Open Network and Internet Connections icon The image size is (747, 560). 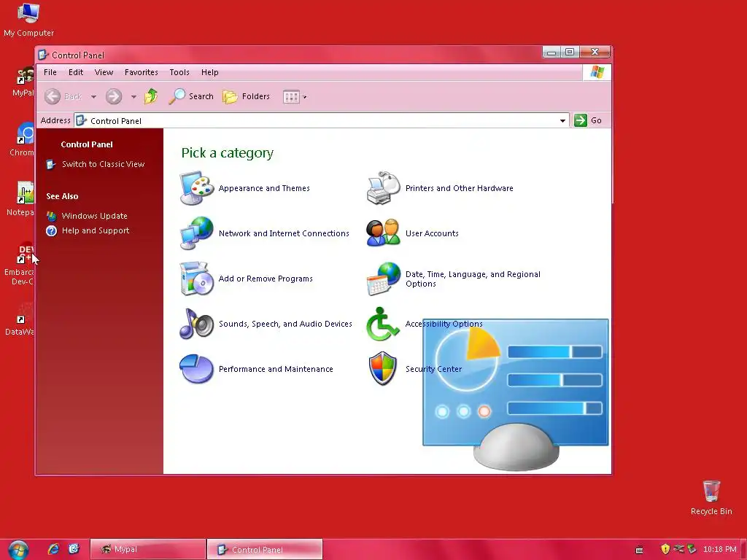tap(197, 233)
